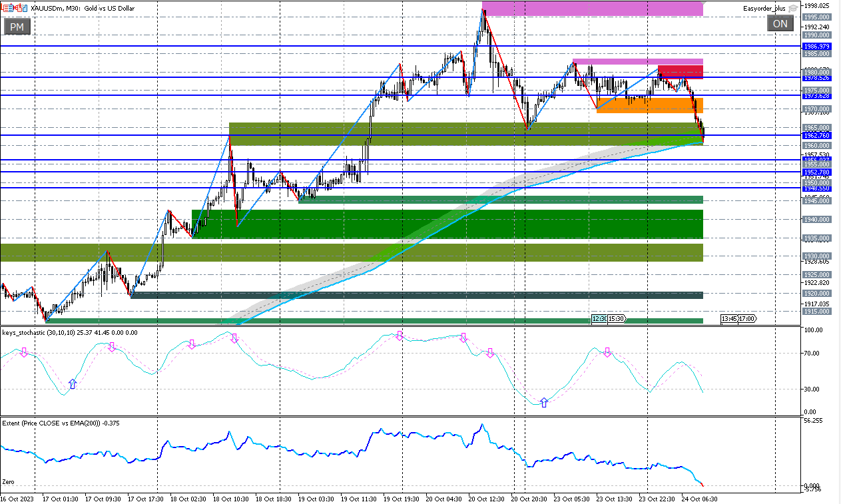Click the 1978.526 blue price label
Image resolution: width=841 pixels, height=504 pixels.
pyautogui.click(x=816, y=78)
